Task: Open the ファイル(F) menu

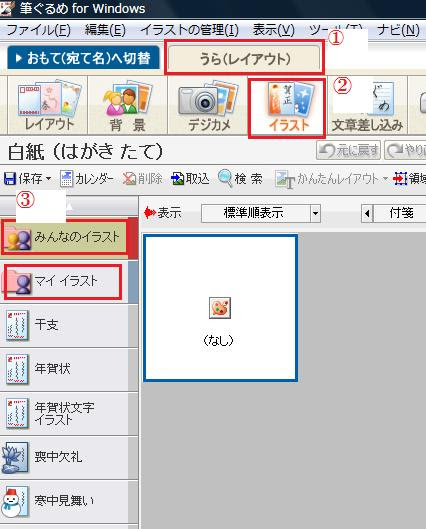Action: pyautogui.click(x=38, y=30)
